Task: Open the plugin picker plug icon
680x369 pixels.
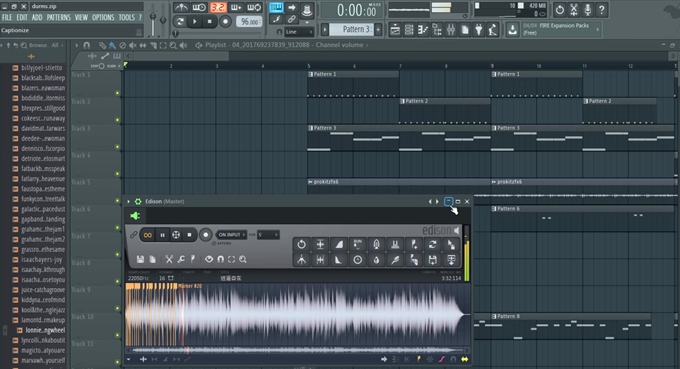Action: (x=479, y=30)
